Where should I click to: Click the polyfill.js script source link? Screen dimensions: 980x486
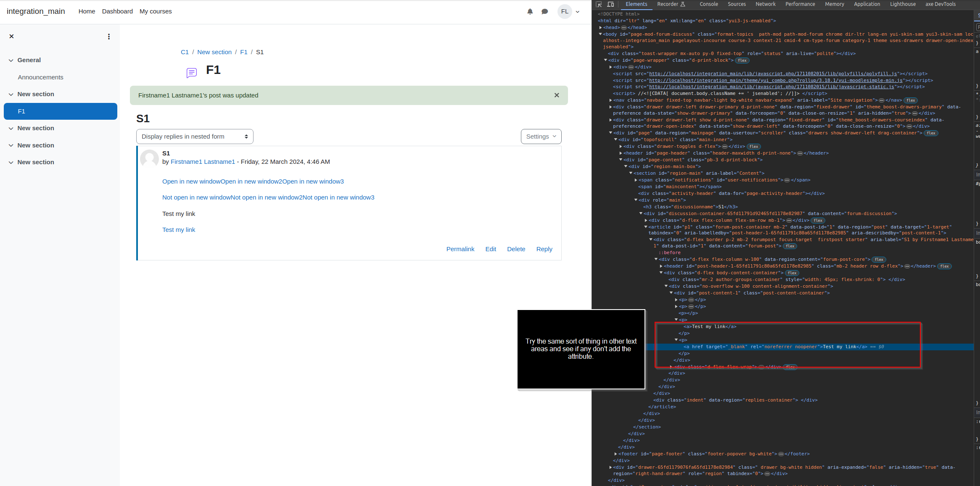point(773,74)
